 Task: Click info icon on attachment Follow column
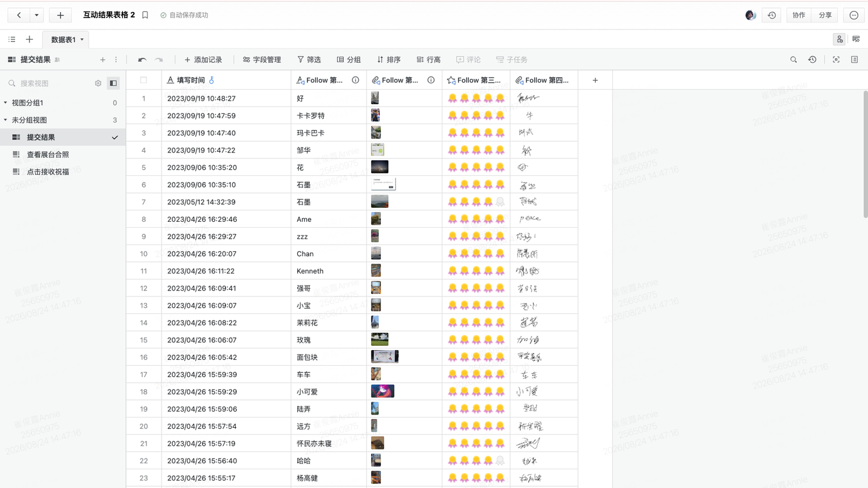point(431,80)
